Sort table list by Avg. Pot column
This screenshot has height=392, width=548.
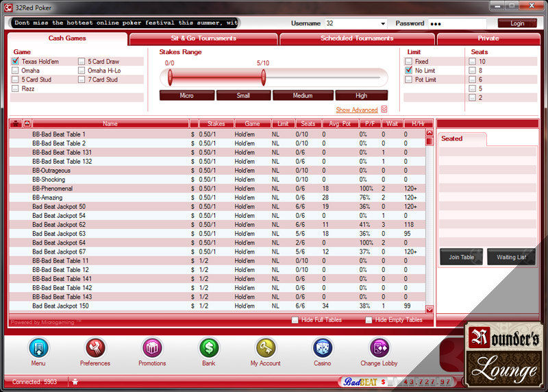[x=340, y=124]
